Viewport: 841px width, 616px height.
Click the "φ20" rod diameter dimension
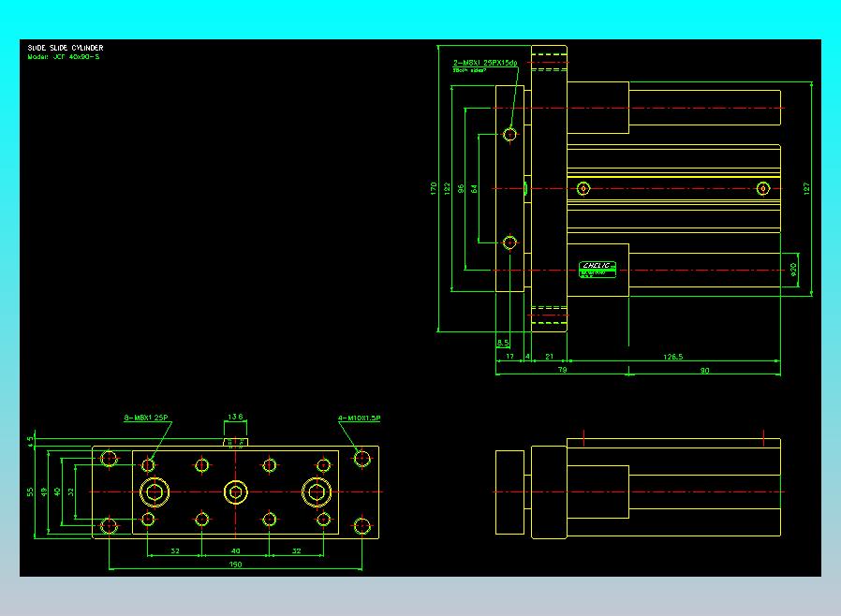pos(794,268)
